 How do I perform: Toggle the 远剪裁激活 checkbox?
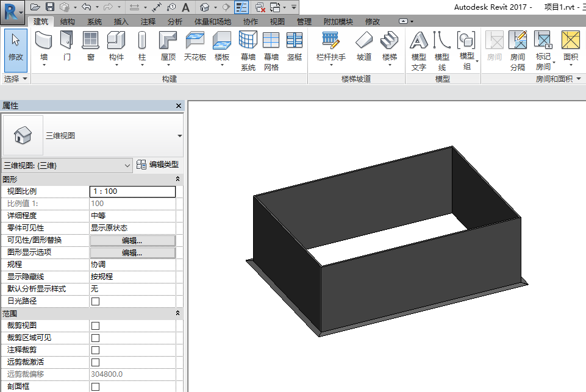96,362
